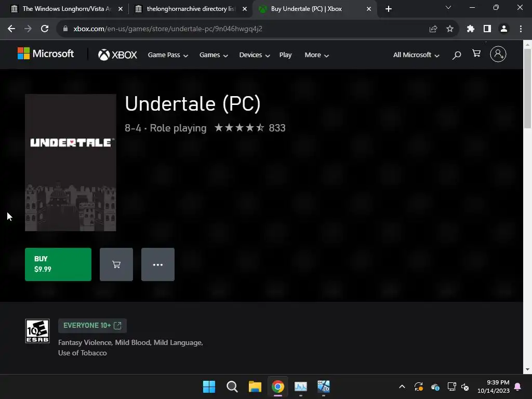Open a new browser tab
Viewport: 532px width, 399px height.
click(389, 9)
